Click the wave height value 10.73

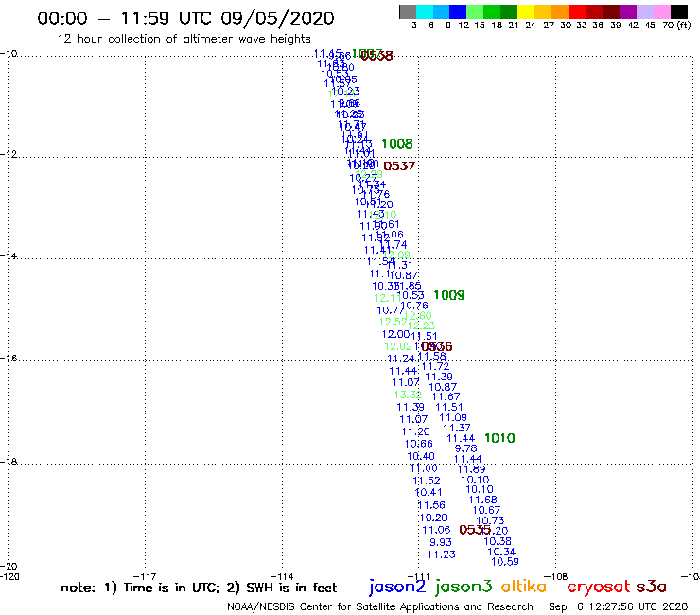[x=490, y=520]
